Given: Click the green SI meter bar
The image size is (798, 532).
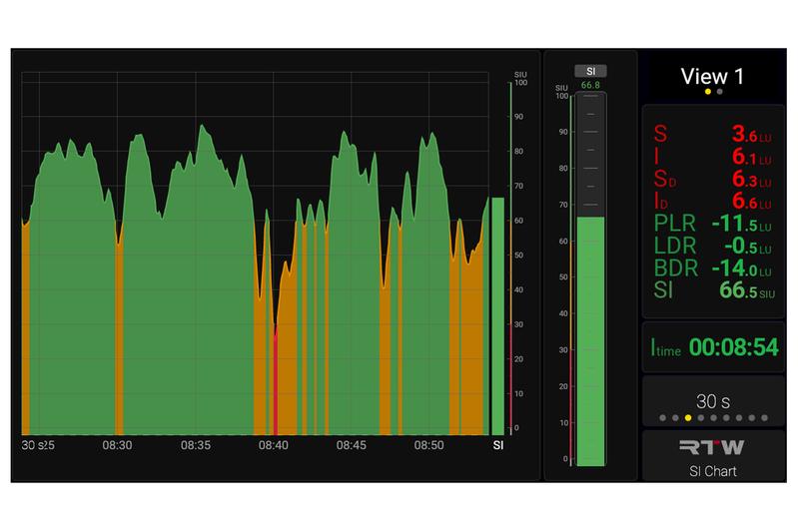Looking at the screenshot, I should 590,339.
